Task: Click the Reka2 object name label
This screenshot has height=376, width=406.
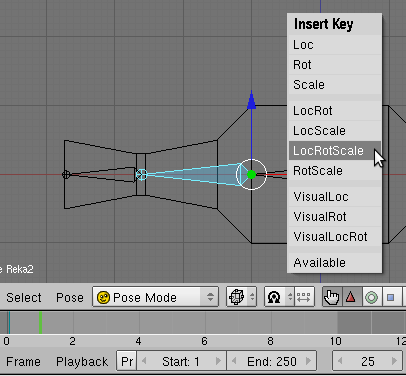Action: click(x=20, y=269)
